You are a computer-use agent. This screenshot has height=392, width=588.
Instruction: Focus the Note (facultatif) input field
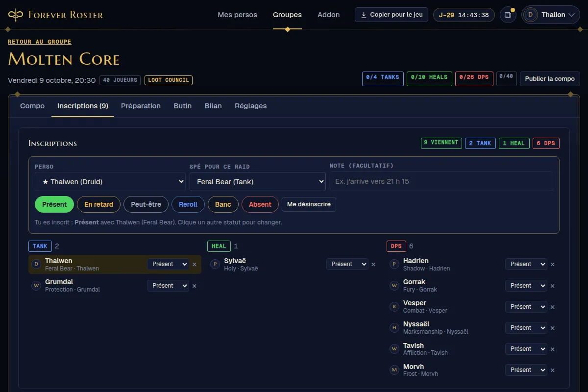(x=441, y=181)
